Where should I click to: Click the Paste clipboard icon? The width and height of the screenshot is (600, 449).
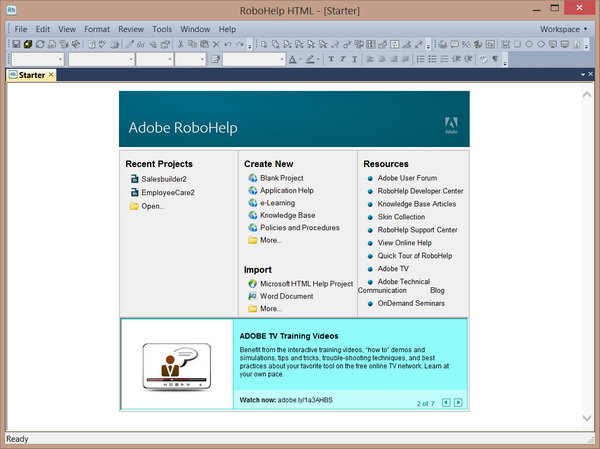point(204,44)
